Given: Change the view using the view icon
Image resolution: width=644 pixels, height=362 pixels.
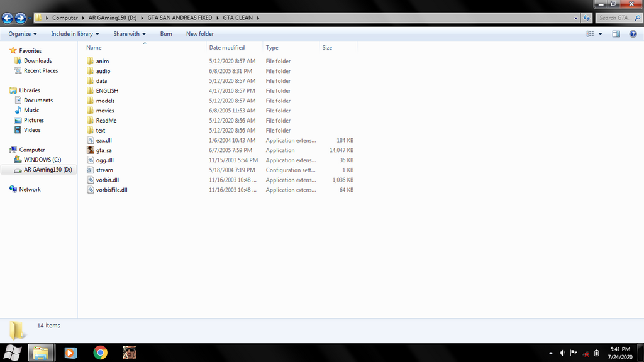Looking at the screenshot, I should [x=590, y=34].
